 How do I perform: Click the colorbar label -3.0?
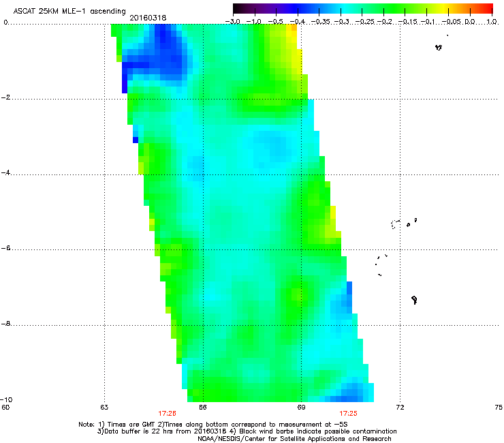click(x=233, y=22)
